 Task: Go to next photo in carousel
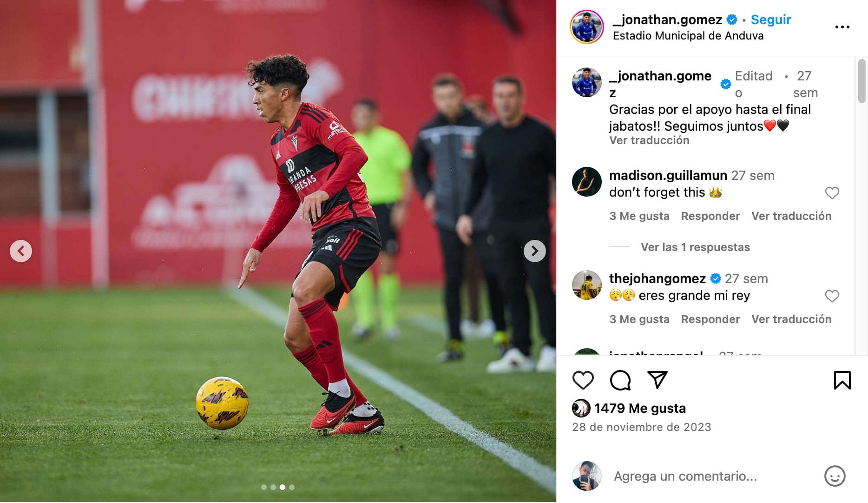pos(535,251)
